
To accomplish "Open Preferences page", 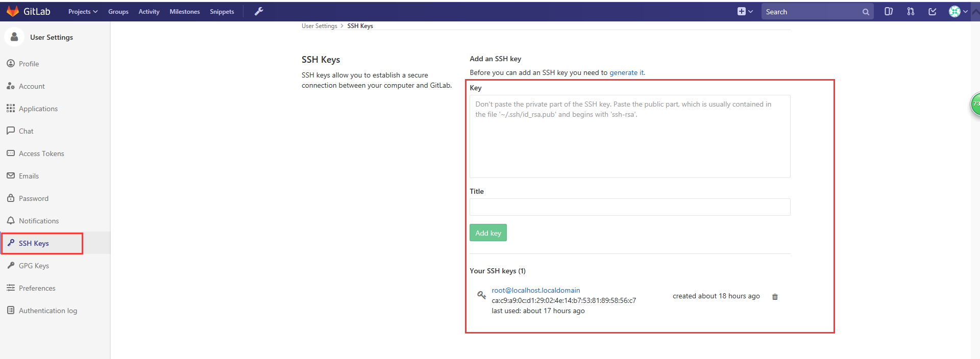I will click(37, 288).
